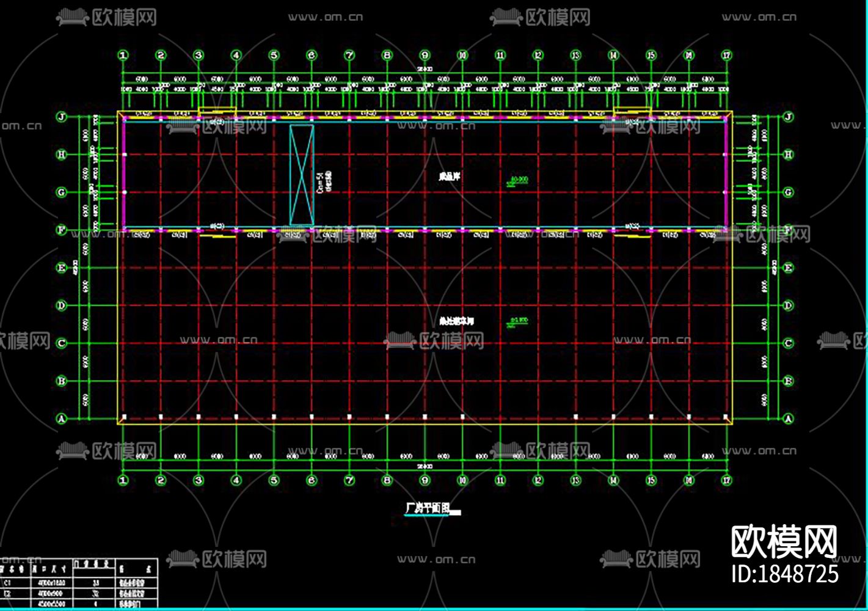Click bottom axis bubble numbered 4
This screenshot has width=868, height=611.
pos(236,480)
